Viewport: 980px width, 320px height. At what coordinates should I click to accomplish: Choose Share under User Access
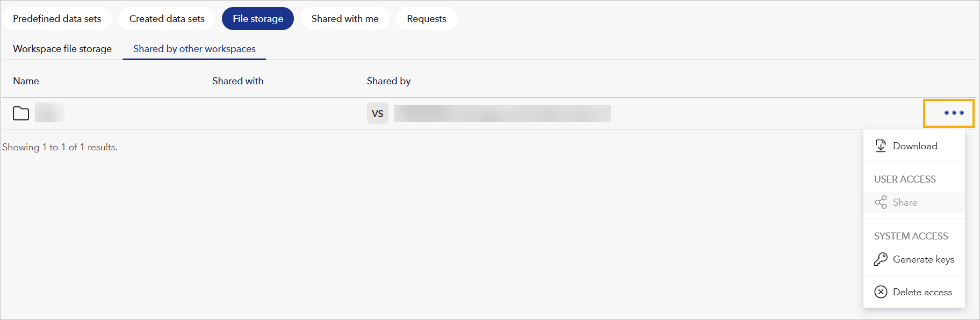click(905, 202)
